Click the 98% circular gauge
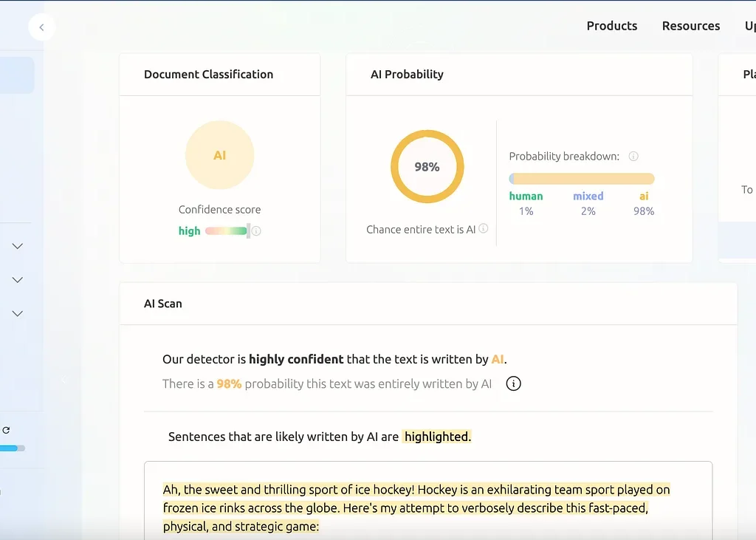The image size is (756, 540). tap(427, 166)
